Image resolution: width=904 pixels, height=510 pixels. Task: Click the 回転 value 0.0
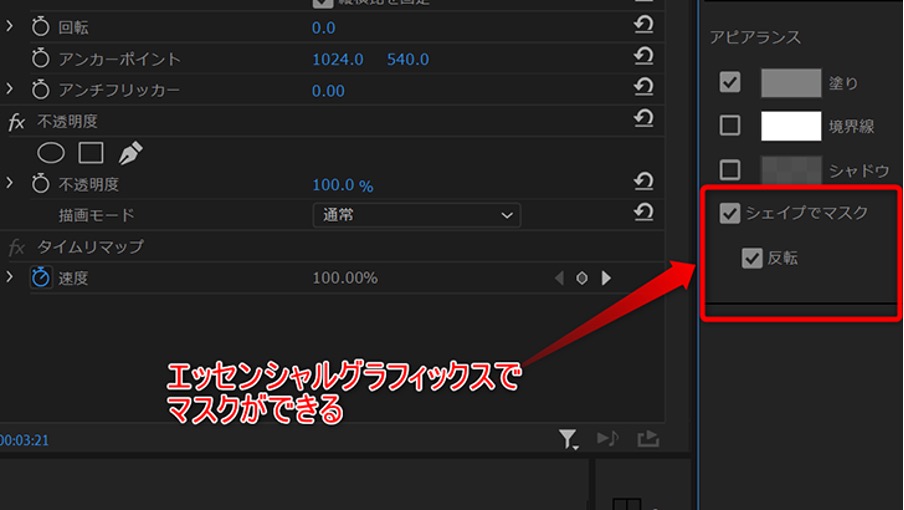(x=323, y=28)
